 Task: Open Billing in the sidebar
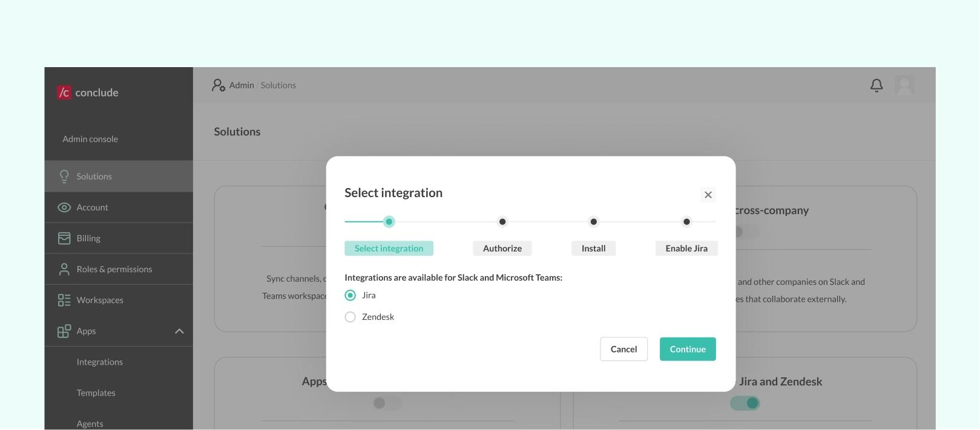[119, 238]
